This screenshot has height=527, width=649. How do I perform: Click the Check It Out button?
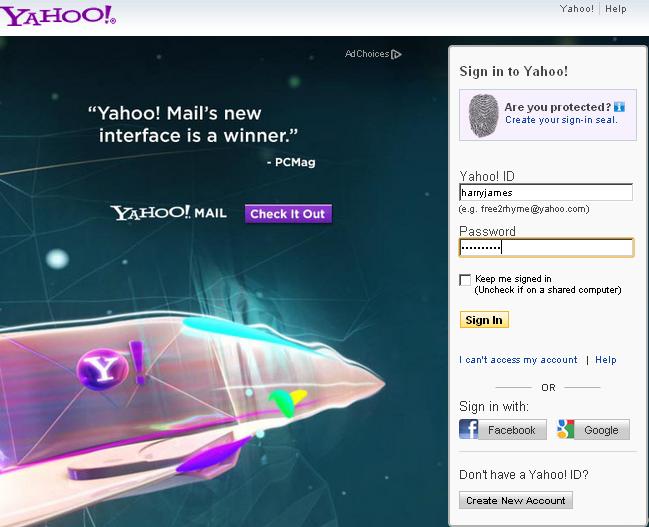288,214
